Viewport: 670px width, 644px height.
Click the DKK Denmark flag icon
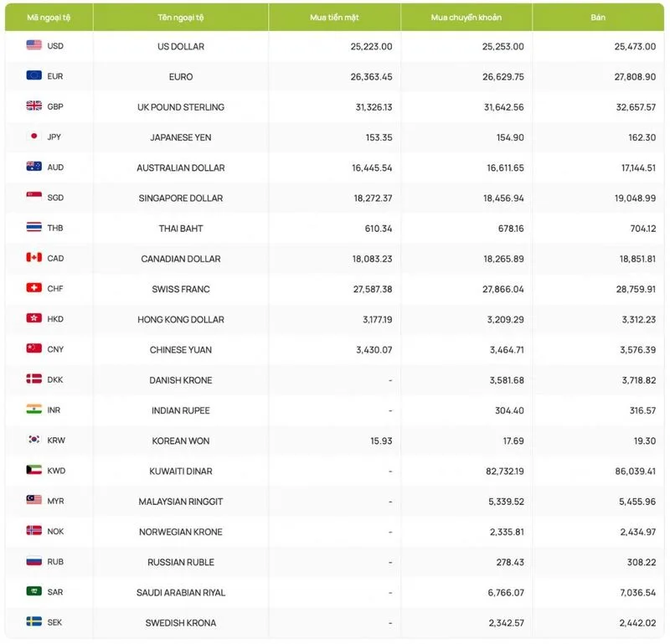(x=33, y=379)
